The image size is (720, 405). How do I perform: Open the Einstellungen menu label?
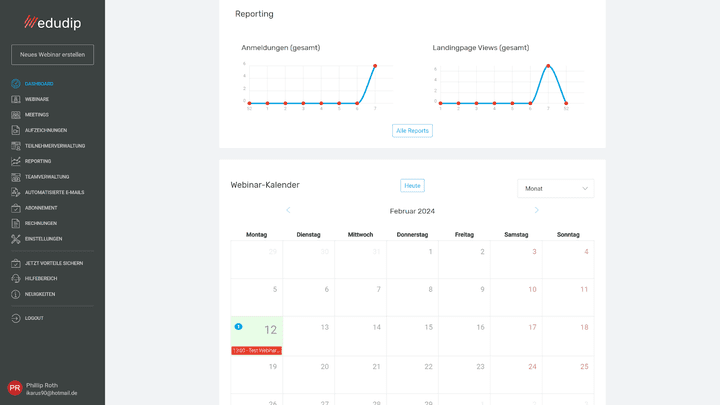[44, 239]
